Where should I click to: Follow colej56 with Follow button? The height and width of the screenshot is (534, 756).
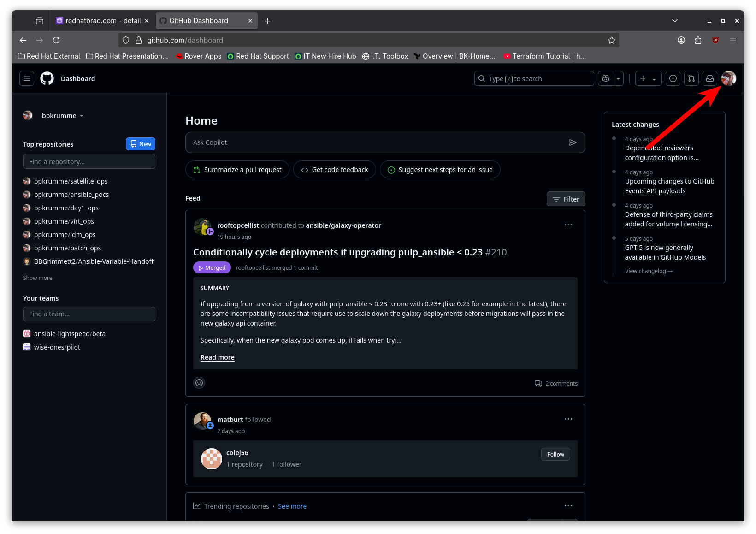click(555, 454)
